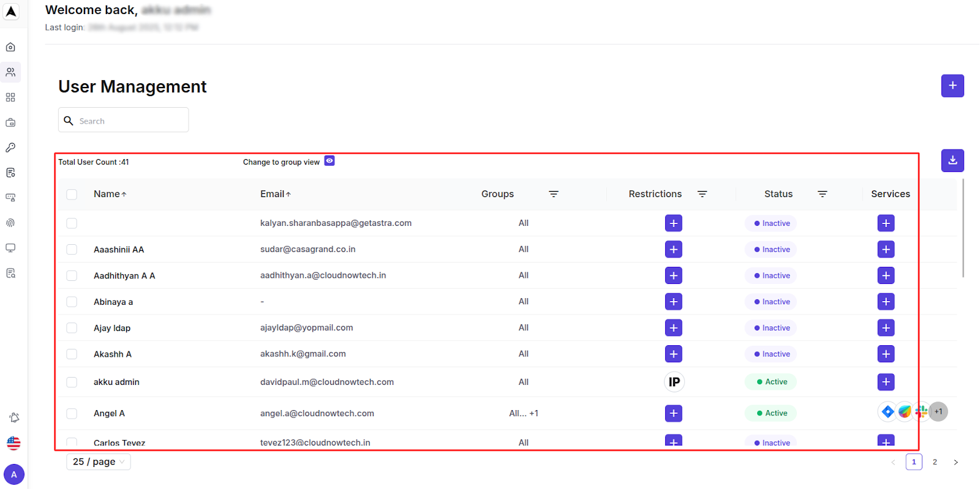Click the app logo at top left
This screenshot has height=489, width=980.
coord(11,11)
